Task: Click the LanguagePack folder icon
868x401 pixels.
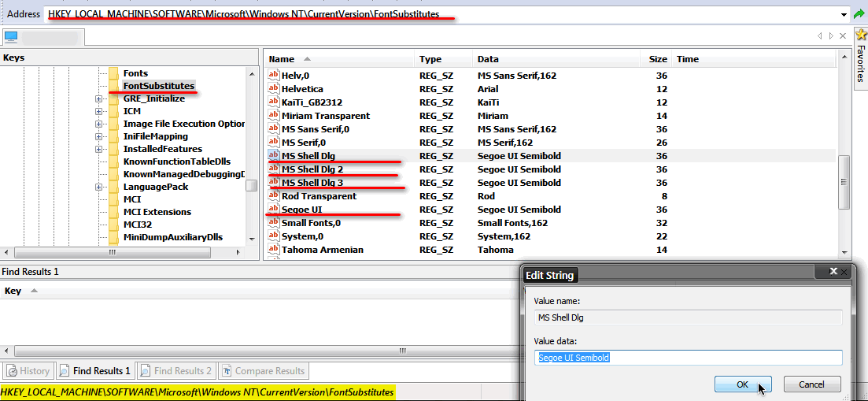Action: point(114,187)
